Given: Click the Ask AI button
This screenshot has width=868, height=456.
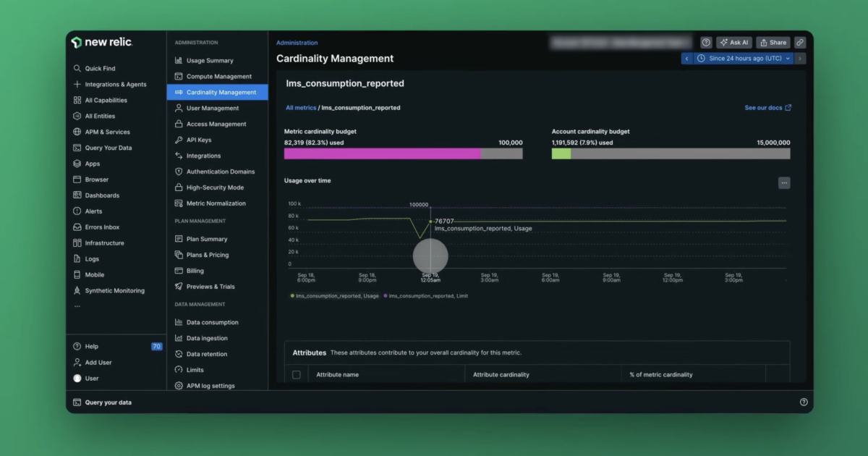Looking at the screenshot, I should 733,42.
